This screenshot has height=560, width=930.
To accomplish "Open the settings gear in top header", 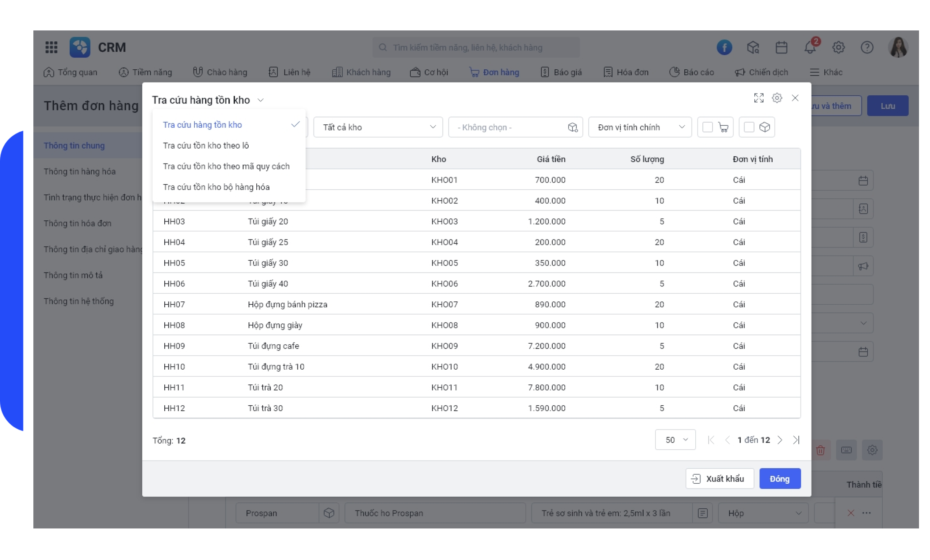I will 838,47.
